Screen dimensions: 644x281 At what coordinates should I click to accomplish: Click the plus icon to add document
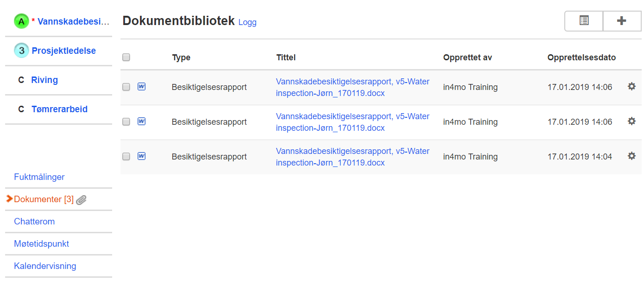(622, 21)
